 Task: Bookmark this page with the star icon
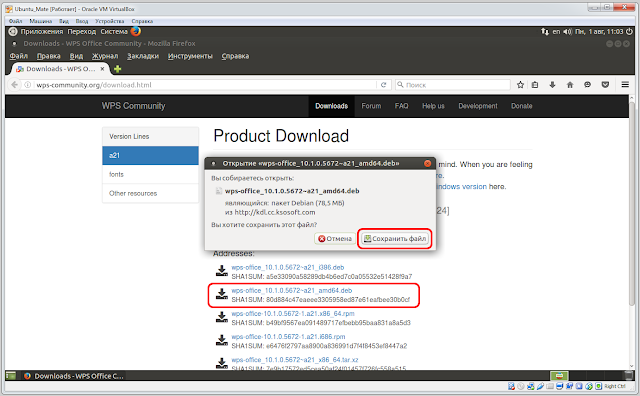point(520,85)
